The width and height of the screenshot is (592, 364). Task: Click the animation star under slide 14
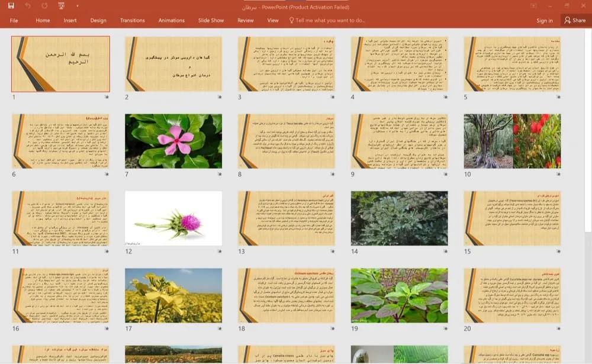pos(446,251)
